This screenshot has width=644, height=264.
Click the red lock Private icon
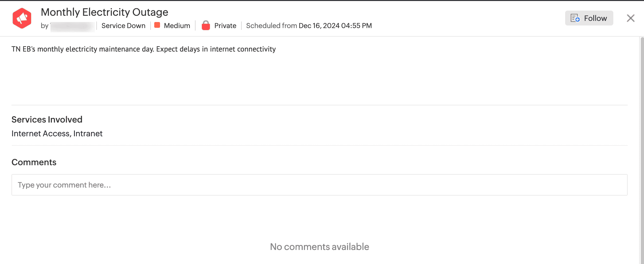(206, 25)
